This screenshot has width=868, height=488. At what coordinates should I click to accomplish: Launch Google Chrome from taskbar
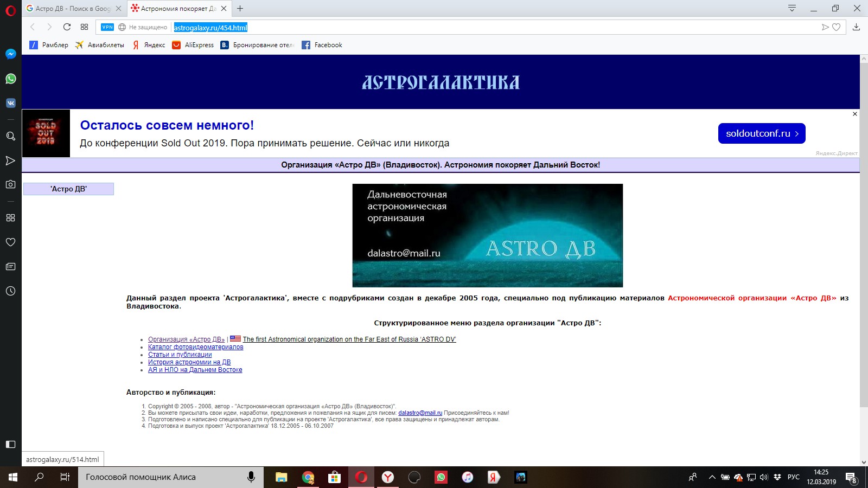pos(308,477)
